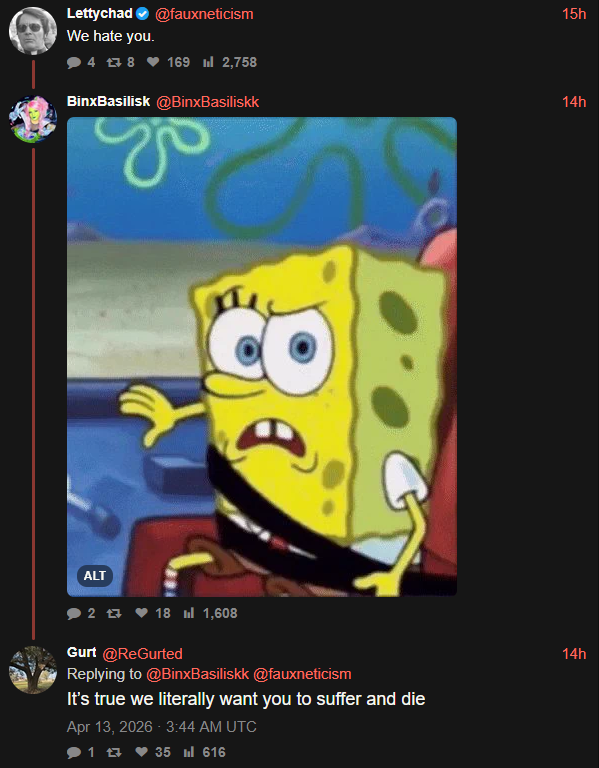Retweet Lettychad's "We hate you" post

(114, 62)
